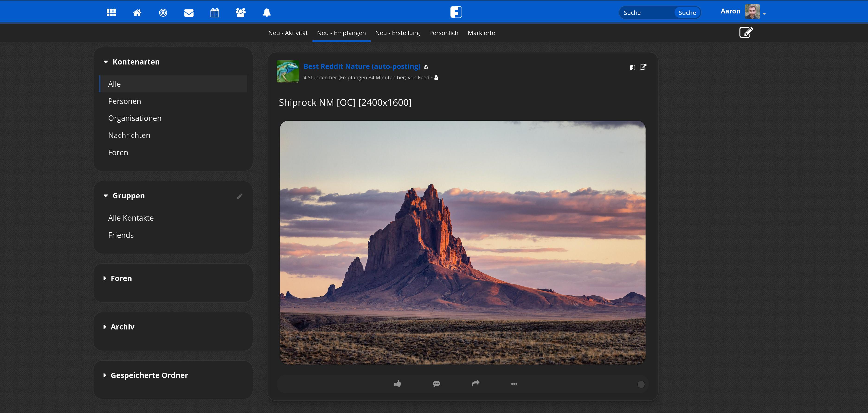The width and height of the screenshot is (868, 413).
Task: Switch to Neu - Erstellung tab
Action: point(398,33)
